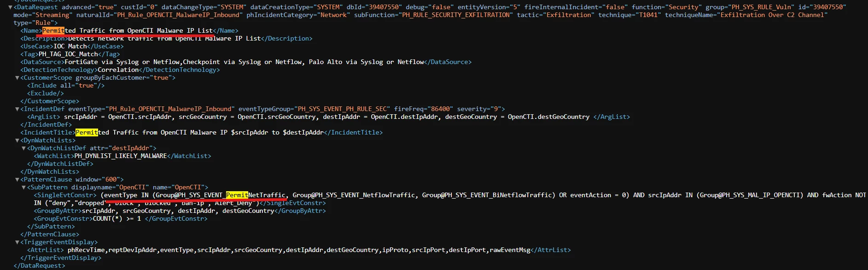Click the phIncidentCategory value 'Network'

[334, 15]
